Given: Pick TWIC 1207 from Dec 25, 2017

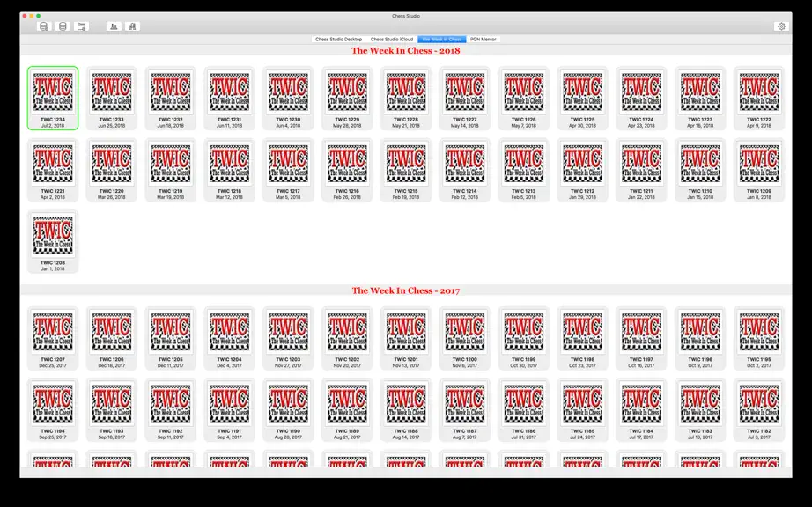Looking at the screenshot, I should pos(53,338).
